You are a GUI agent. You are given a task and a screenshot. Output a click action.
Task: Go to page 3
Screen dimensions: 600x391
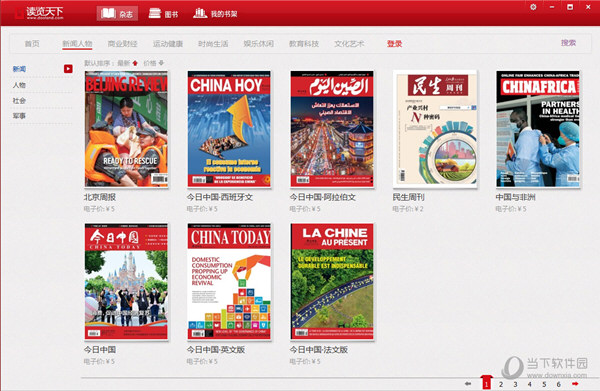click(x=515, y=384)
